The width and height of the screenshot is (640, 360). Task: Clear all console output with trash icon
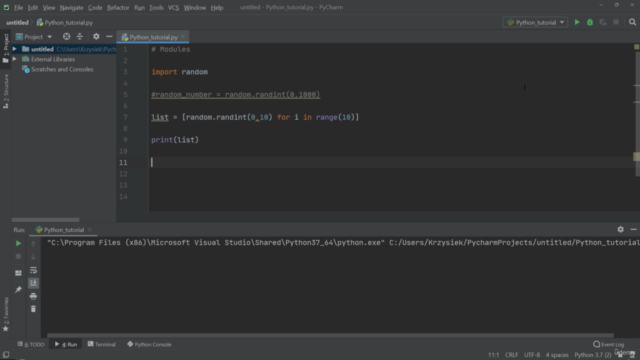click(x=33, y=309)
